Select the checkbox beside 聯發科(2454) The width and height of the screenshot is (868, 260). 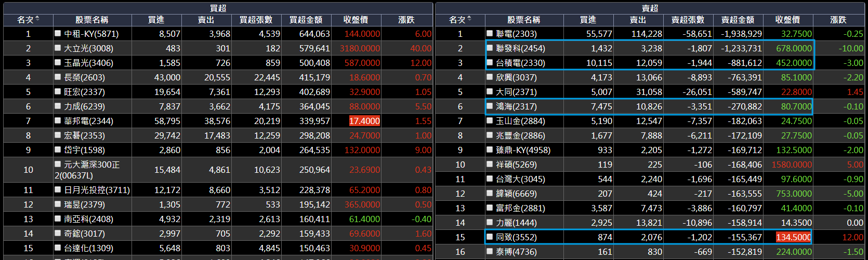(490, 48)
